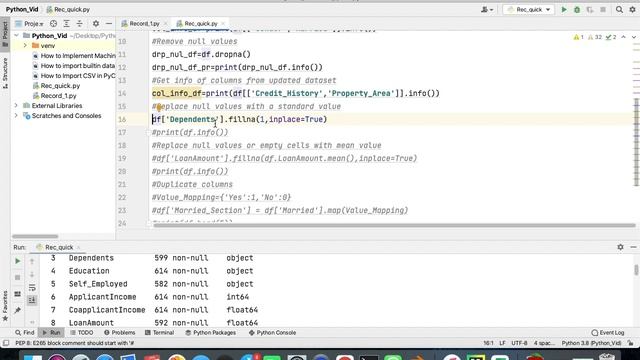Click the 4 spaces indent setting

(544, 343)
